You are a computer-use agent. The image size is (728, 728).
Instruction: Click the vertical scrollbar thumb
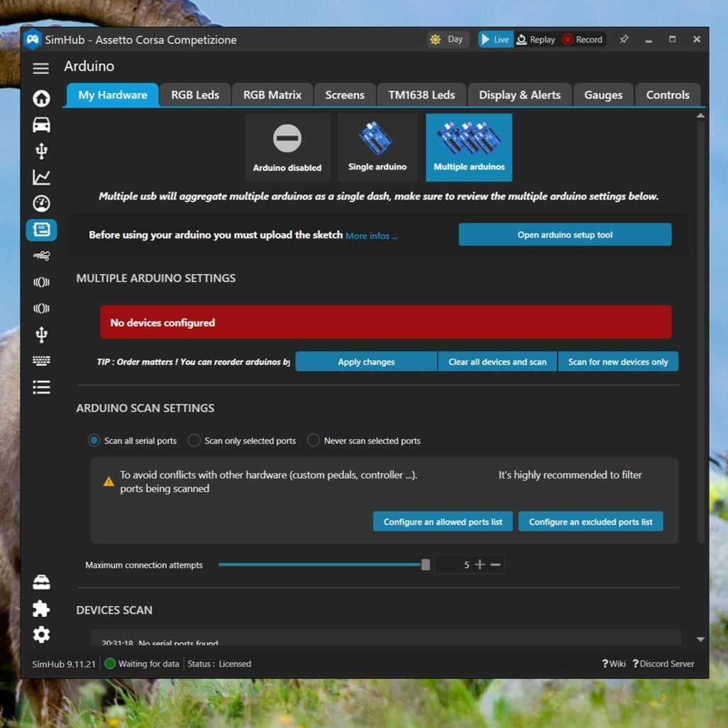(x=700, y=332)
